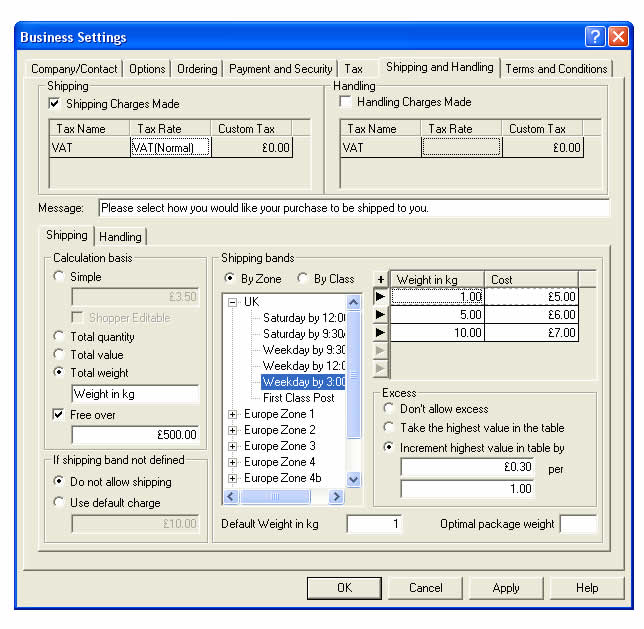Enable Handling Charges Made checkbox

pyautogui.click(x=346, y=102)
